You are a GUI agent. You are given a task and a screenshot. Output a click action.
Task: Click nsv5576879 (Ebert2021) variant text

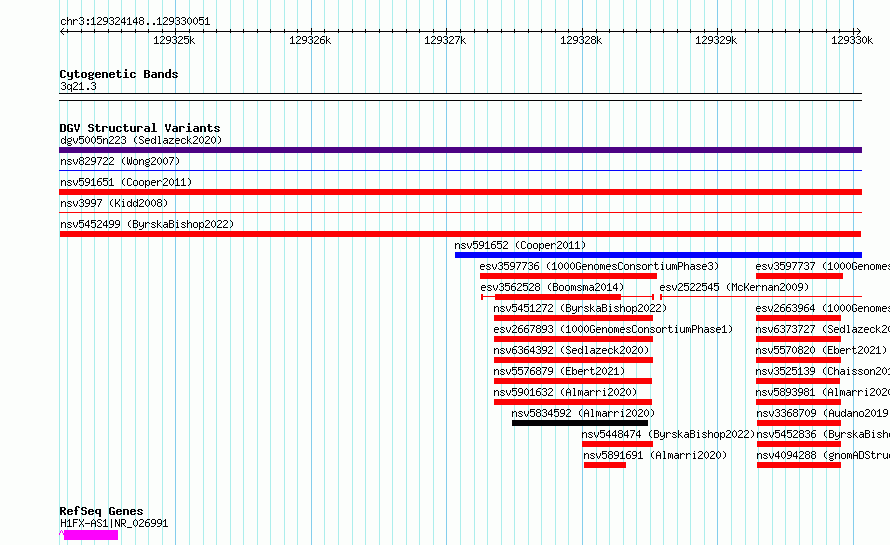coord(559,371)
